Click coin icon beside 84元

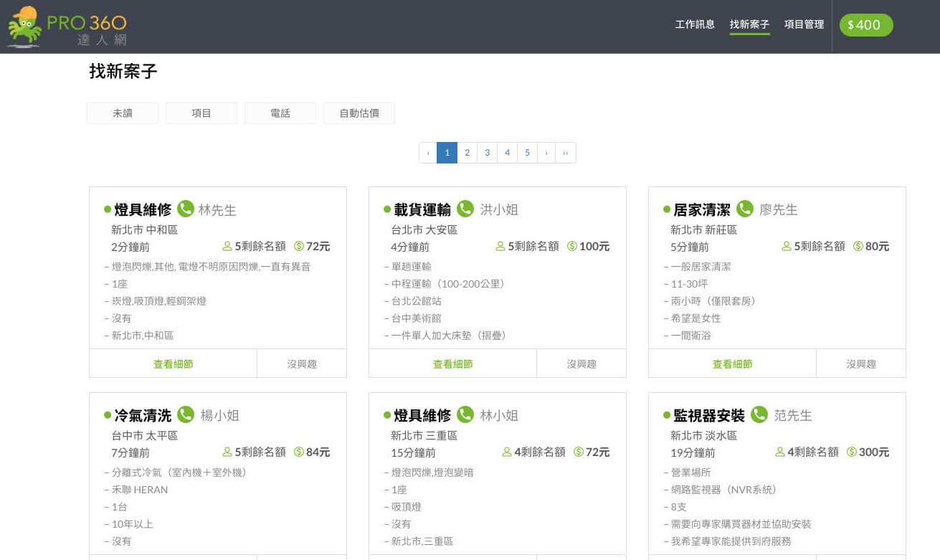(299, 452)
